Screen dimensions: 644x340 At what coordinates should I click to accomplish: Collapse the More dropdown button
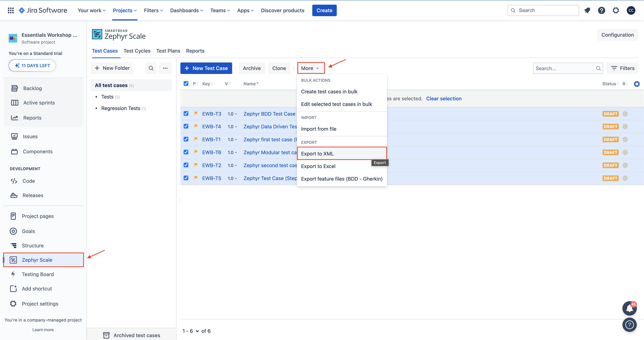tap(311, 68)
